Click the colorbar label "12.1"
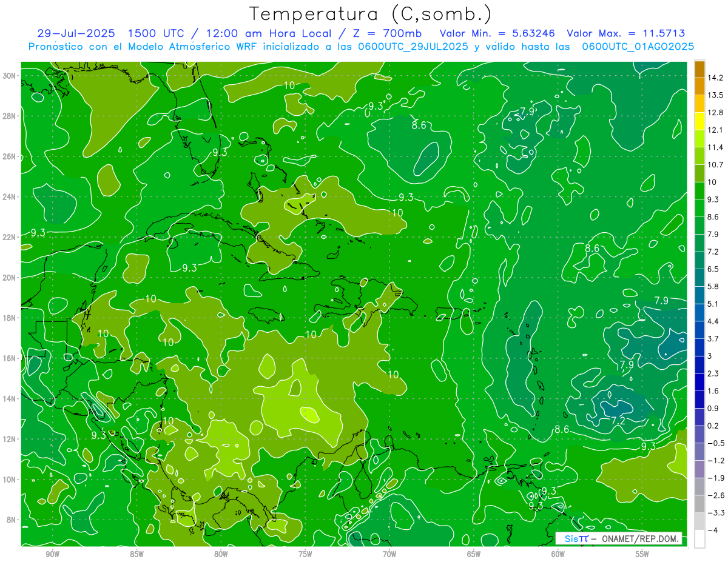This screenshot has height=562, width=728. [x=714, y=130]
